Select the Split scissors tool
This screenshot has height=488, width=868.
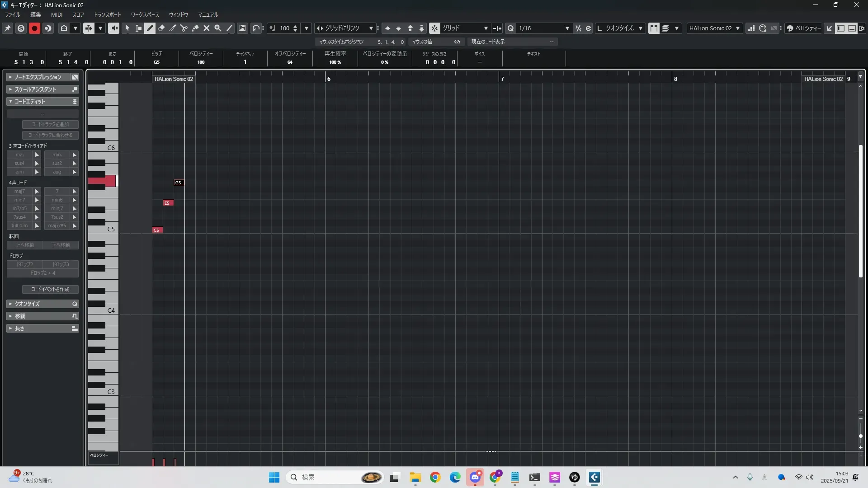184,28
